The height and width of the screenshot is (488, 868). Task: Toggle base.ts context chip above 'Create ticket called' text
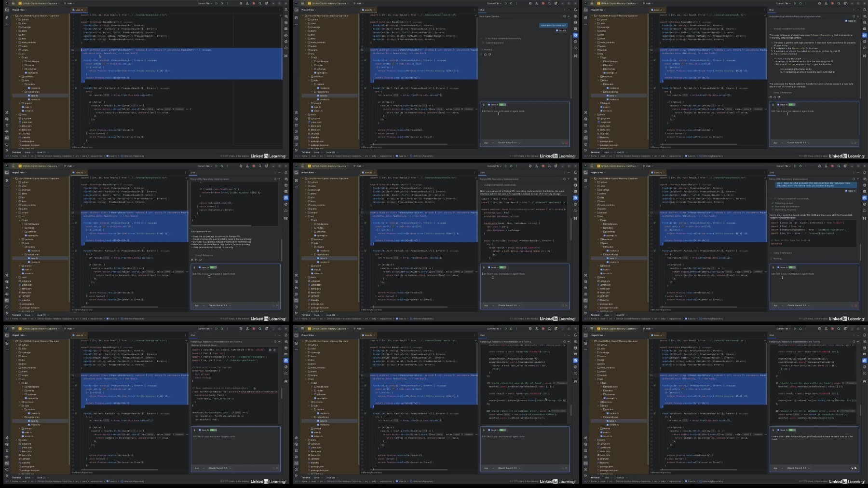[x=786, y=430]
